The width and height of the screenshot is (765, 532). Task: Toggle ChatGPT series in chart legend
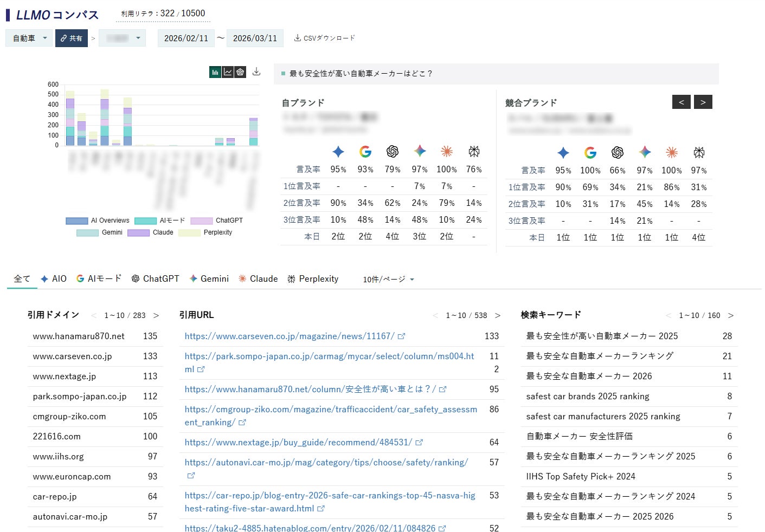coord(217,220)
